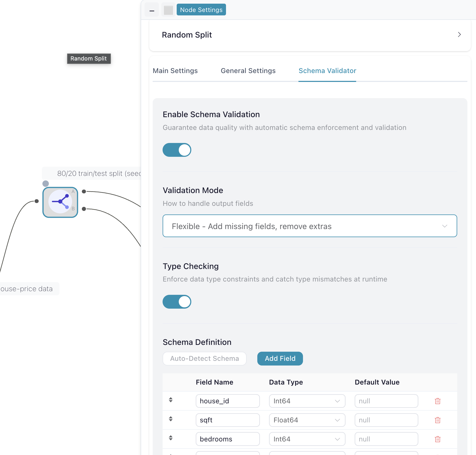Delete the house_id schema field
This screenshot has height=455, width=476.
coord(438,401)
